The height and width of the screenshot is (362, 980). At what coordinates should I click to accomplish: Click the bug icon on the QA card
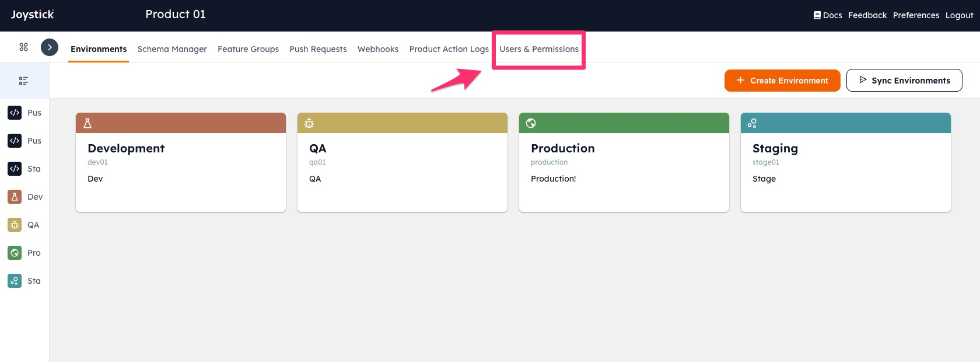[x=309, y=123]
